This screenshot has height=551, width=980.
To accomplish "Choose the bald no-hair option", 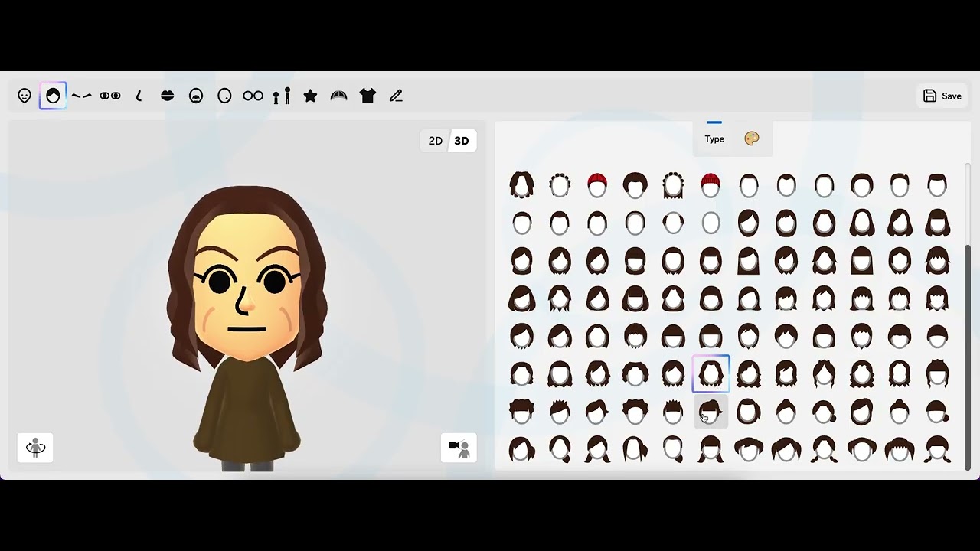I will click(x=710, y=223).
